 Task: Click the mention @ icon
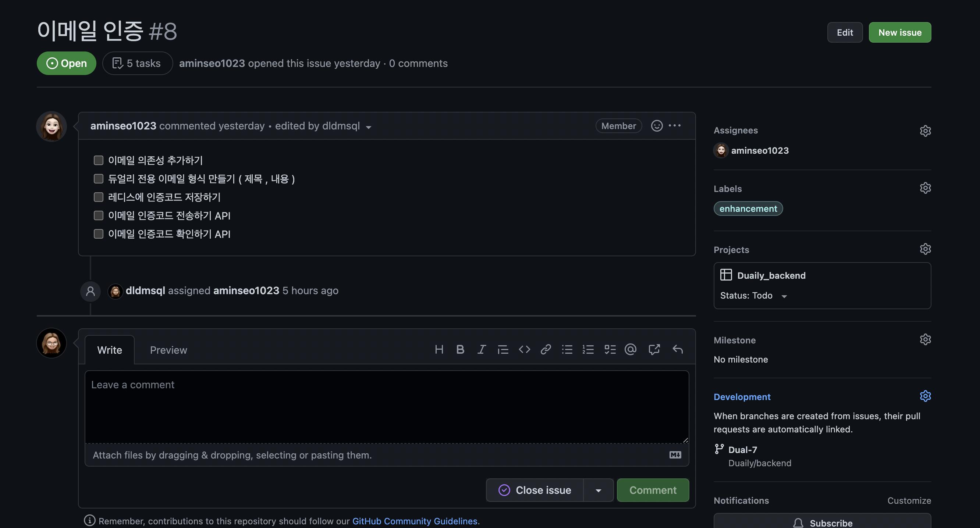pos(631,349)
